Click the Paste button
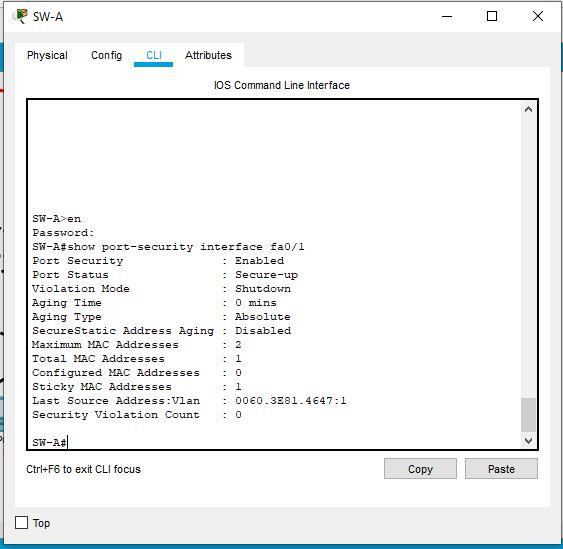 (501, 469)
